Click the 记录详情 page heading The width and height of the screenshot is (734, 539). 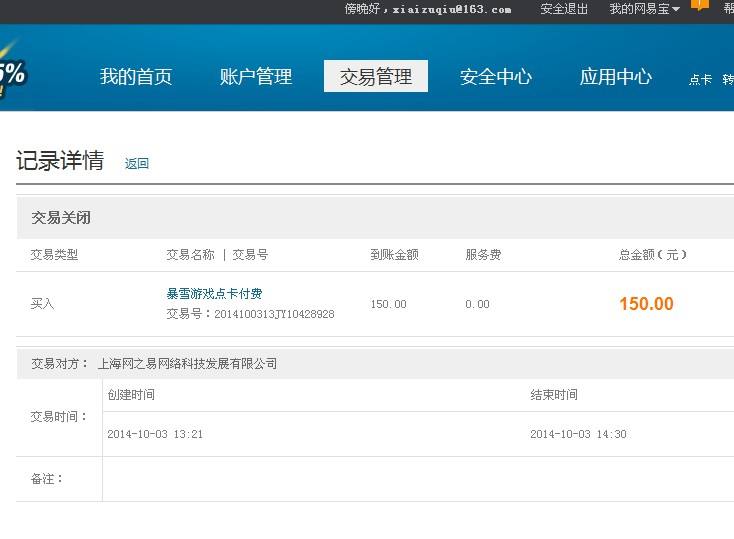coord(60,161)
